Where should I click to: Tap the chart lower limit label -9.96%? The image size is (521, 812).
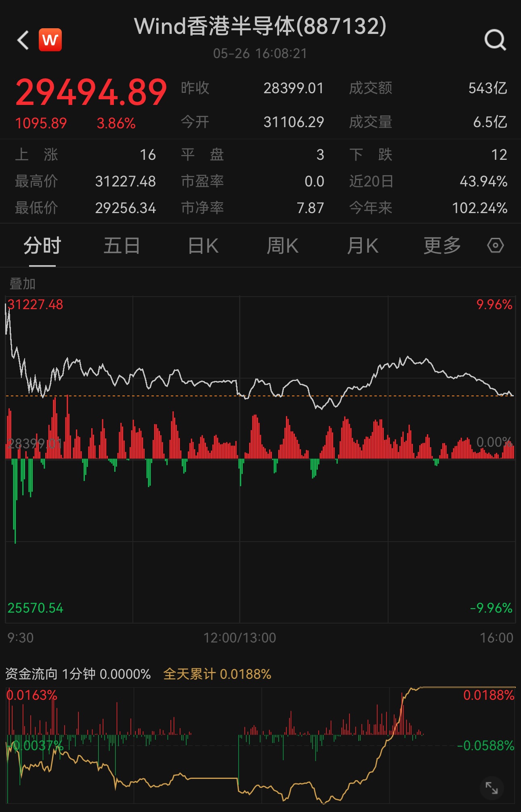pos(491,608)
